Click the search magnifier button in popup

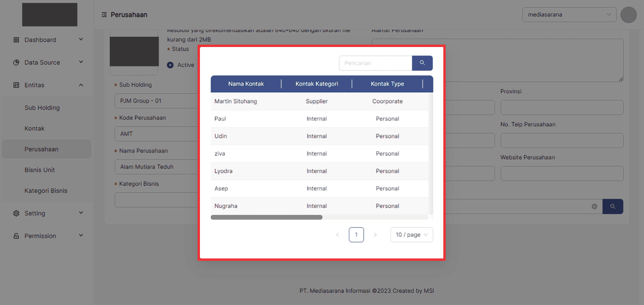tap(422, 63)
